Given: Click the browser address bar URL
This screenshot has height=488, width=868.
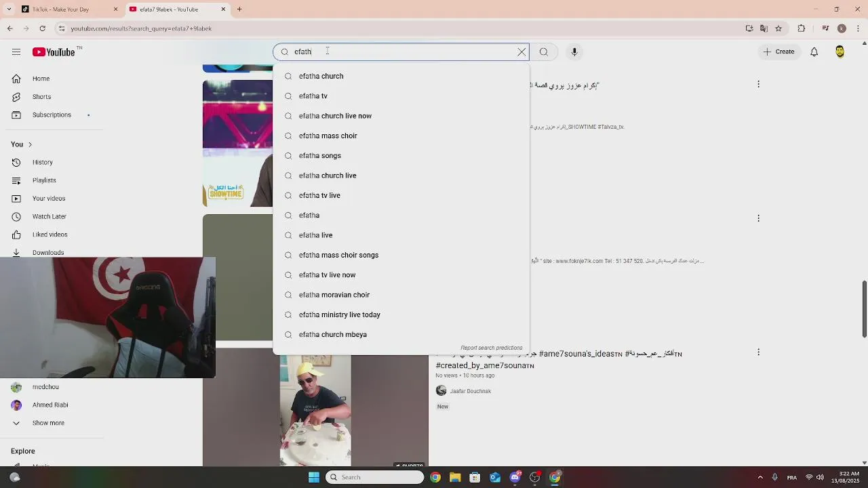Looking at the screenshot, I should [141, 28].
